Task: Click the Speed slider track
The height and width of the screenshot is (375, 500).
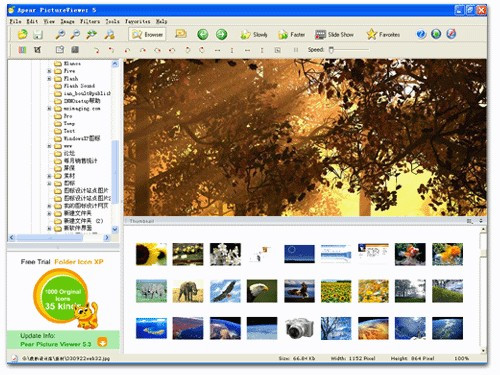Action: [x=349, y=50]
